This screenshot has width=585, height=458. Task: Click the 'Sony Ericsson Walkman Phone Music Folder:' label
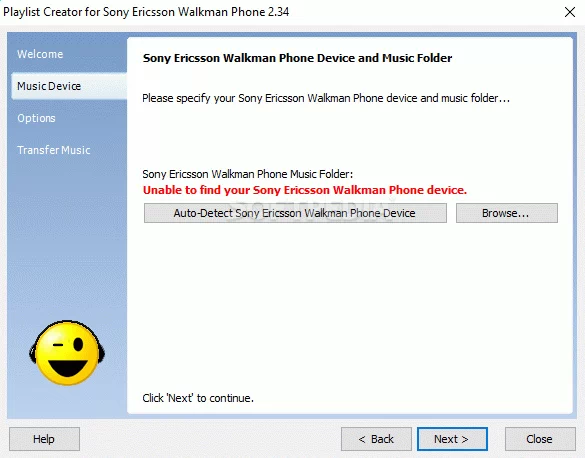tap(247, 174)
